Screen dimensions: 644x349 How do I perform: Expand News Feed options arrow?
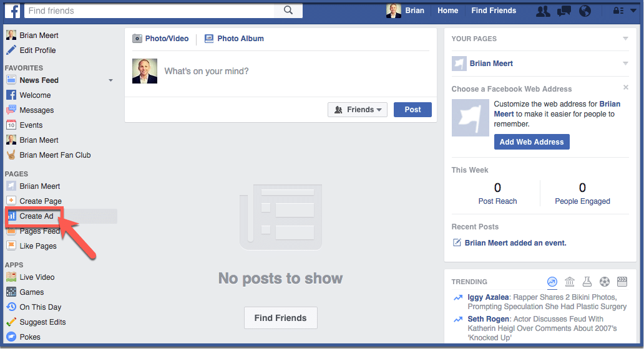110,80
